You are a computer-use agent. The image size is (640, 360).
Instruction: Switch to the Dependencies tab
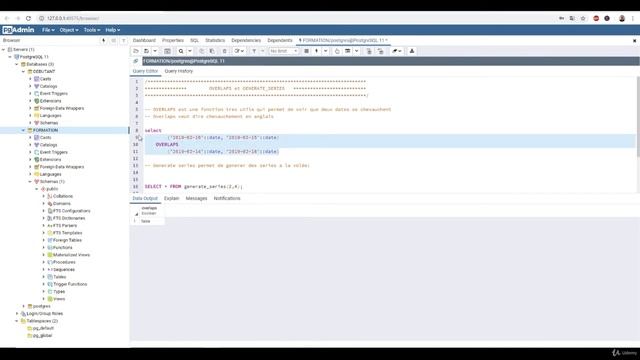coord(246,40)
